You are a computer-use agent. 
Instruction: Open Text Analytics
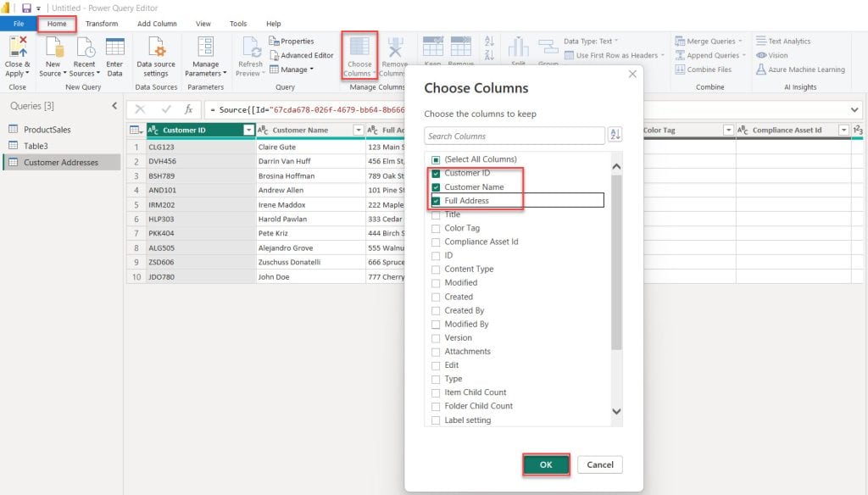pyautogui.click(x=783, y=41)
